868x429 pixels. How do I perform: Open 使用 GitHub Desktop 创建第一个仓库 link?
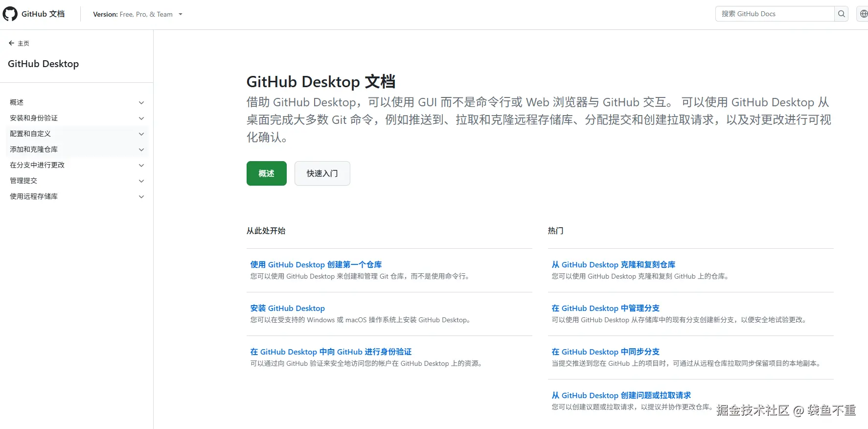point(316,264)
